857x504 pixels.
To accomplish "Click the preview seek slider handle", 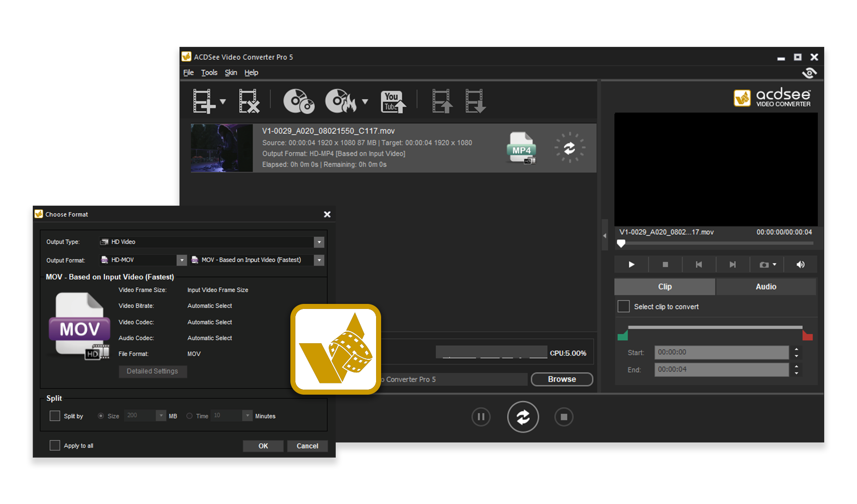I will 621,243.
